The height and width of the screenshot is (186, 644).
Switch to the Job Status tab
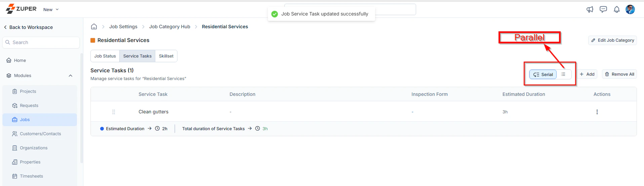click(105, 56)
